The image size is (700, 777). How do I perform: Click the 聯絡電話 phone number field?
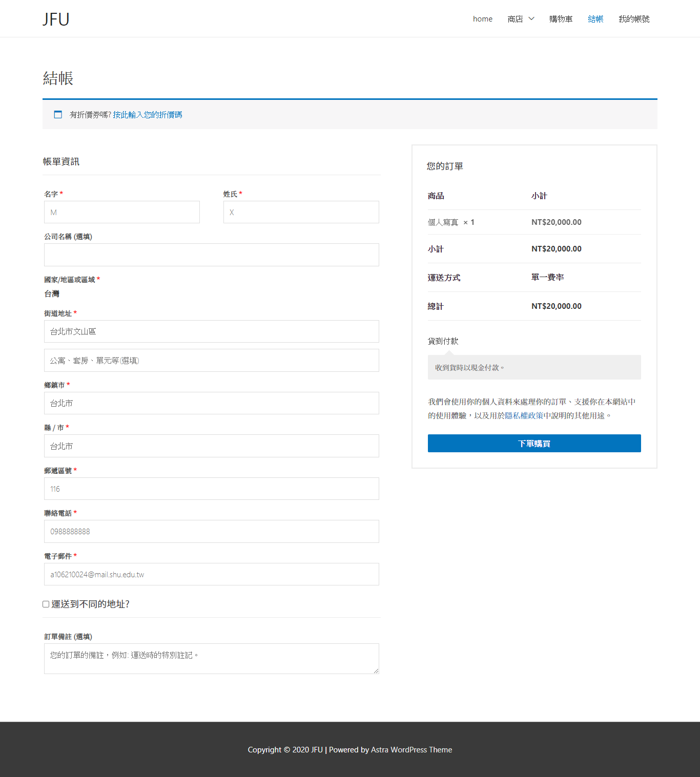(211, 532)
